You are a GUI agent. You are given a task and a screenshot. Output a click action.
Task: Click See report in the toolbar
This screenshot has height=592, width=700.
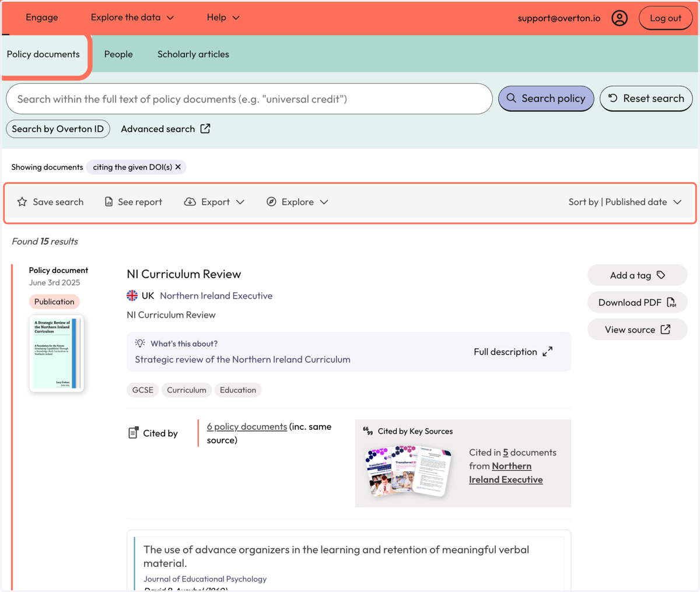pos(134,202)
